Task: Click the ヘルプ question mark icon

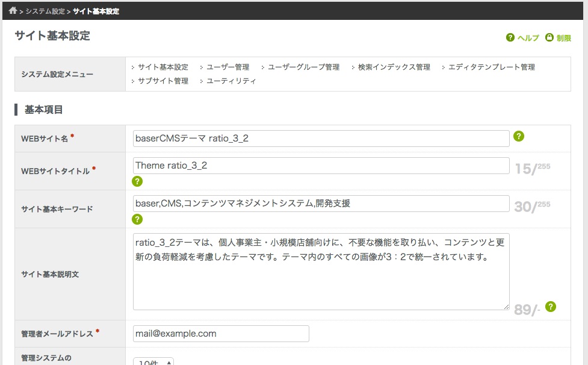Action: point(510,37)
